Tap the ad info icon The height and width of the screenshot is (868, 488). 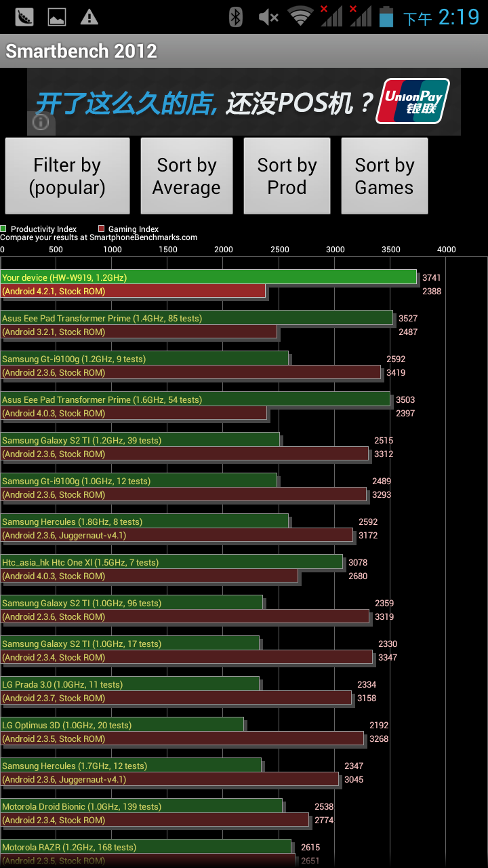click(x=41, y=122)
